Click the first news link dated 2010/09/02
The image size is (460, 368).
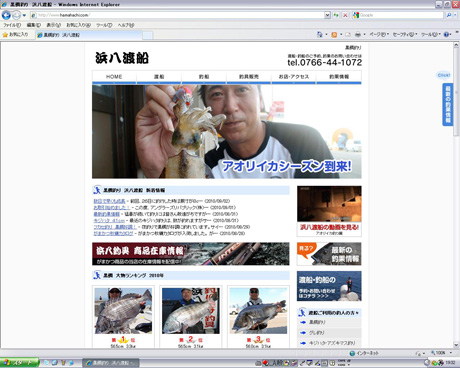pos(109,201)
